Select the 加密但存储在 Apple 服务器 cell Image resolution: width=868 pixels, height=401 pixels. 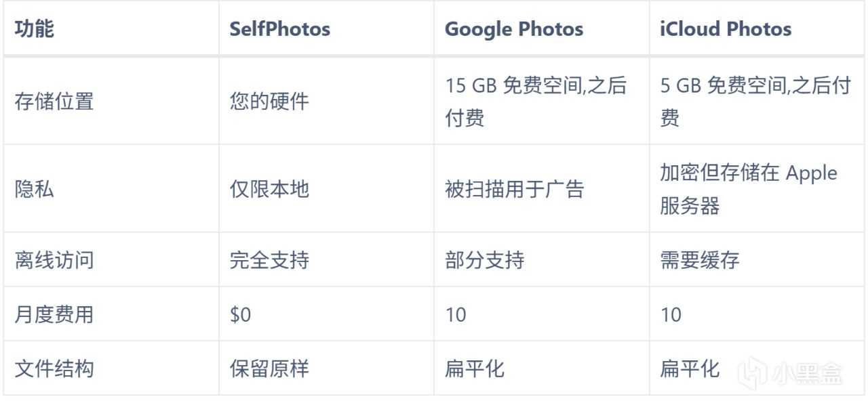pos(748,189)
